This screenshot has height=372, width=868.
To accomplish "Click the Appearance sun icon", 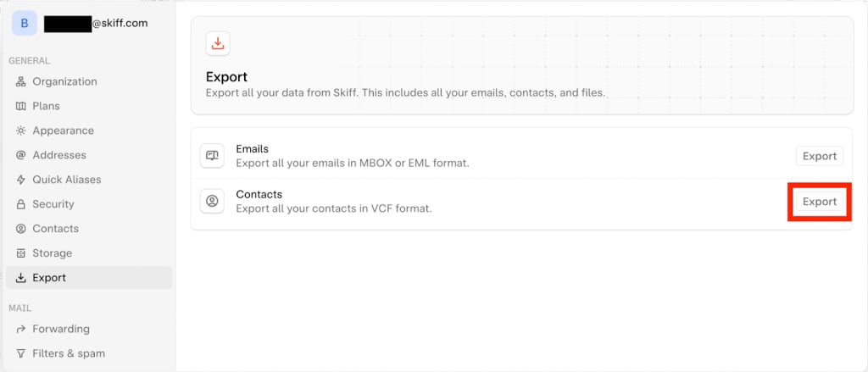I will pos(20,130).
